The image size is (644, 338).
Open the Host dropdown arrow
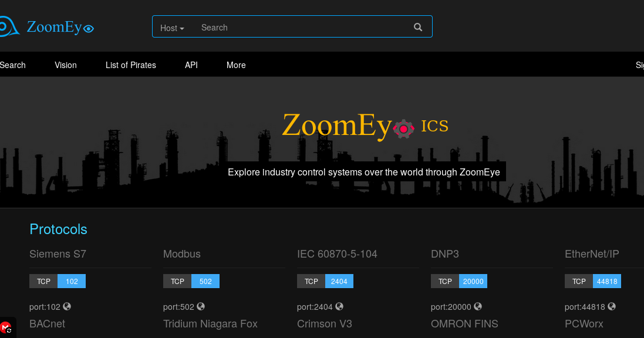pyautogui.click(x=181, y=28)
